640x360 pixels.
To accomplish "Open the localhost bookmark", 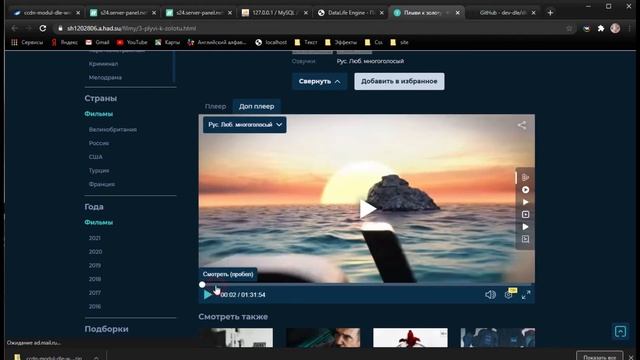I will [x=271, y=42].
